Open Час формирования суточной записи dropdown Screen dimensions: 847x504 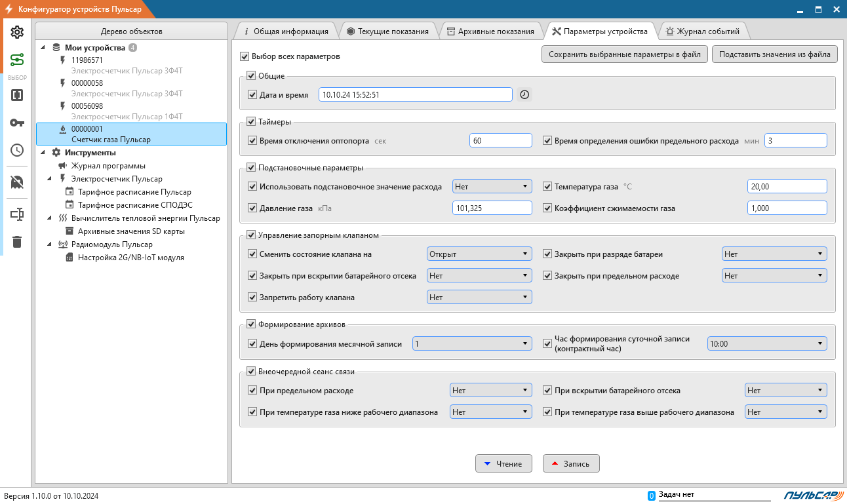click(767, 343)
